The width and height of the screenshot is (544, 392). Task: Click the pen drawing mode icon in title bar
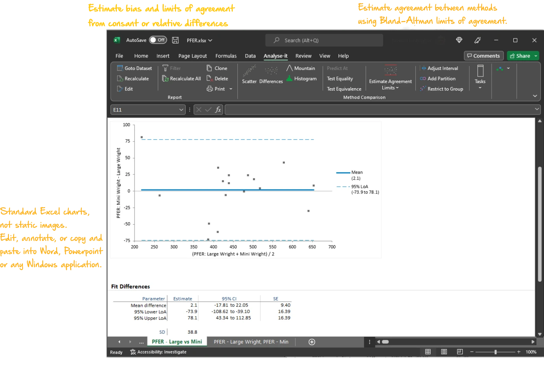coord(478,40)
